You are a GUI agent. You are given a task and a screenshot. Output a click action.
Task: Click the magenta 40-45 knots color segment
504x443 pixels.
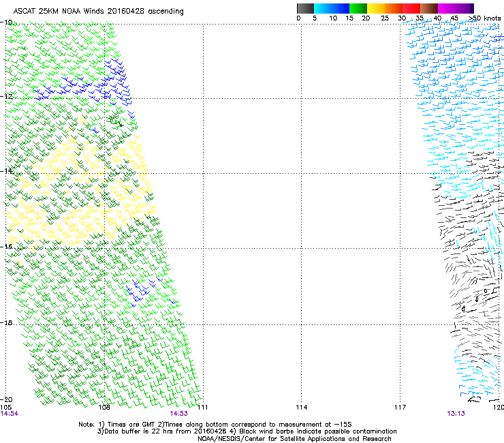447,8
